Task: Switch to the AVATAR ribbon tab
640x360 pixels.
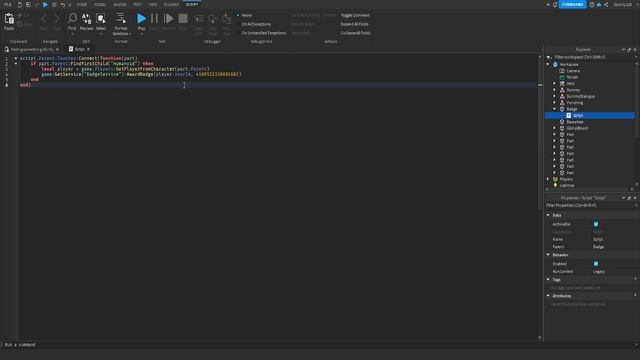Action: [120, 4]
